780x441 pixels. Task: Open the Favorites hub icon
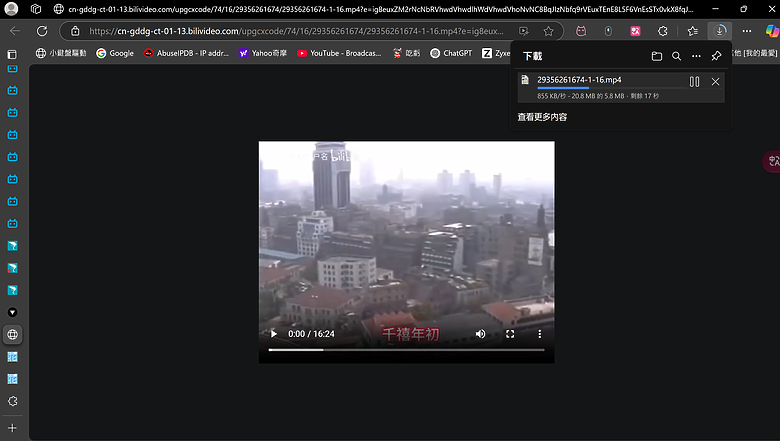(x=692, y=31)
